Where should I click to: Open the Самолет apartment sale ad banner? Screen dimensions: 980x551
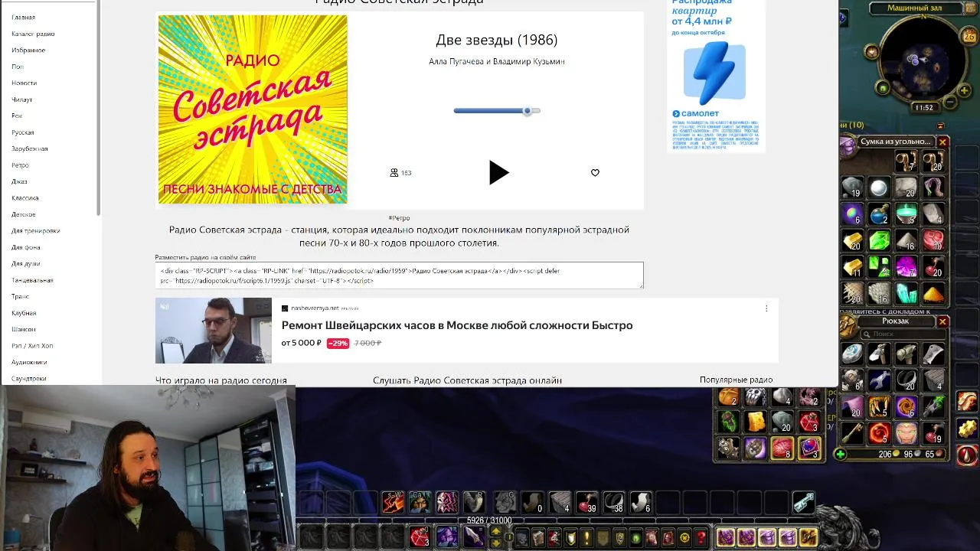click(x=716, y=75)
